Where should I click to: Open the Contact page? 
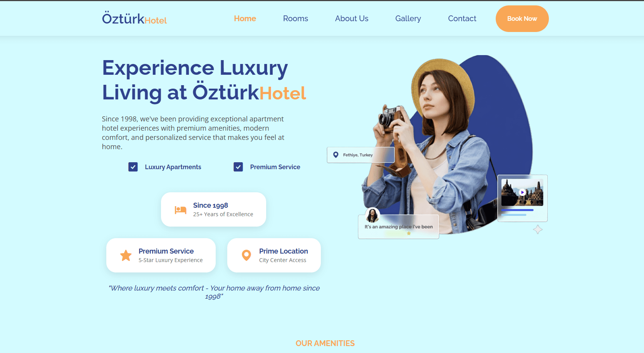pos(462,18)
